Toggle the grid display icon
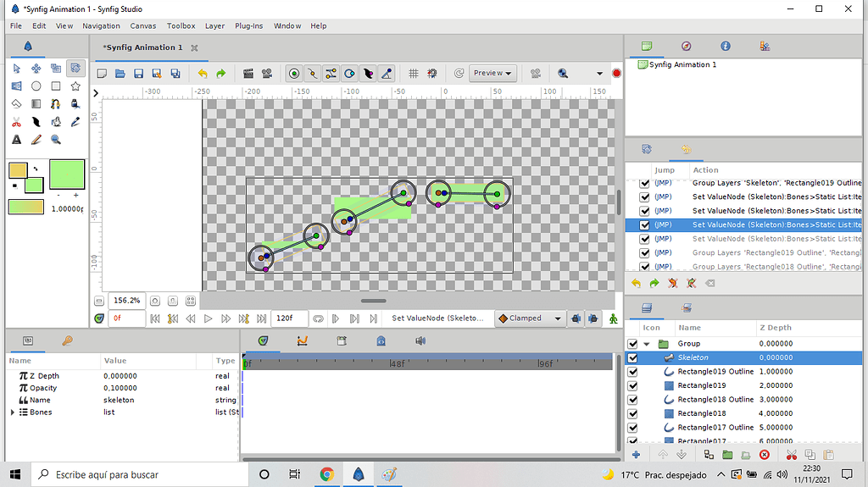Viewport: 868px width, 487px height. (414, 74)
